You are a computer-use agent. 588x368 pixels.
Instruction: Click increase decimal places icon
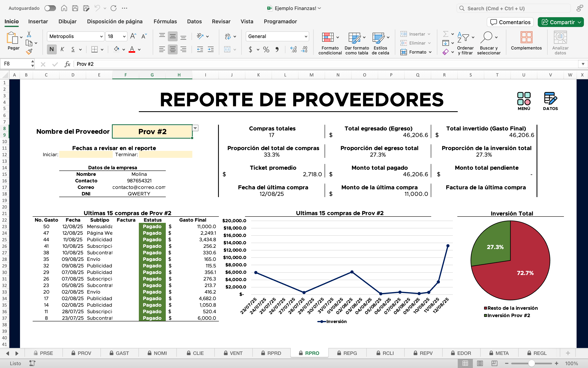[294, 49]
